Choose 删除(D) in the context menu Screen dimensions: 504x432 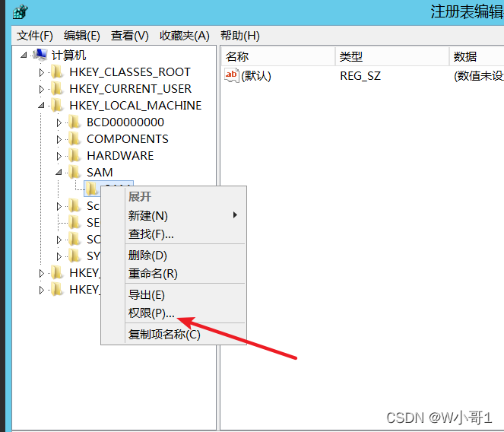tap(185, 256)
